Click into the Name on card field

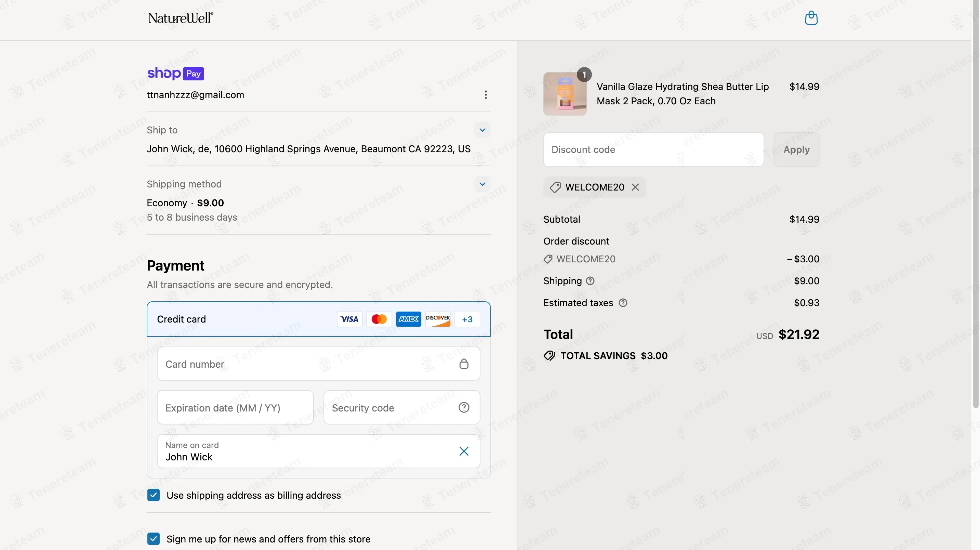pyautogui.click(x=318, y=451)
